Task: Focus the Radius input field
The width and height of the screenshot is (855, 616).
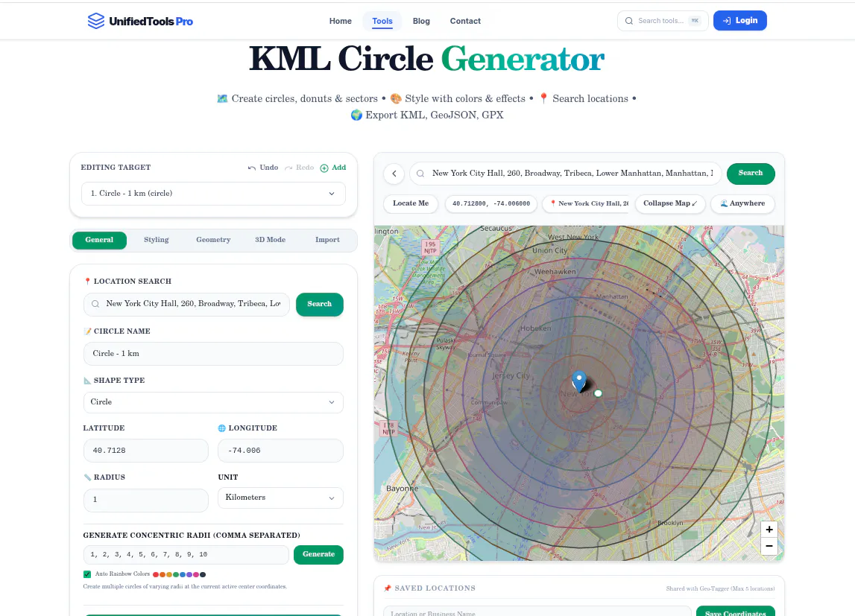Action: point(145,500)
